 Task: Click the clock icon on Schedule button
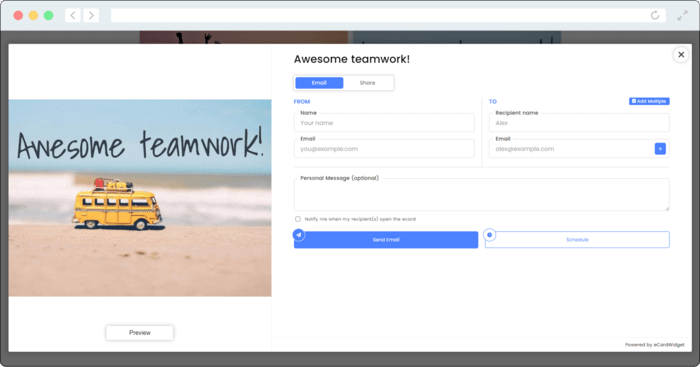489,234
